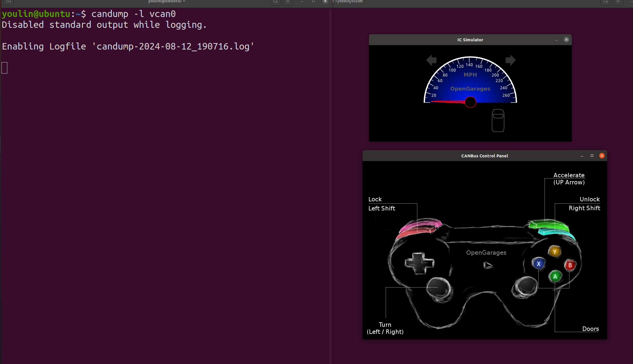Click the Accelerate (UP Arrow) label
Viewport: 633px width, 364px height.
coord(569,179)
